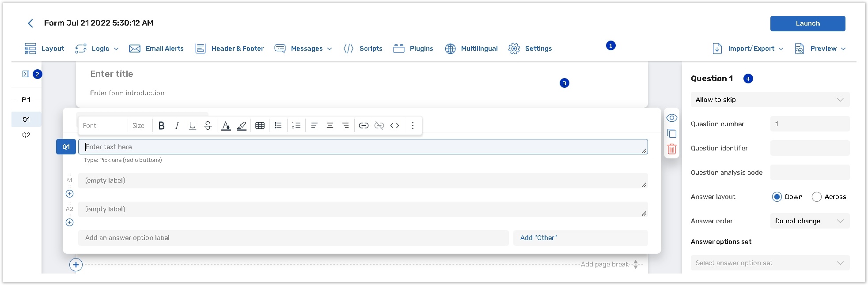
Task: Select Across answer layout option
Action: coord(817,197)
